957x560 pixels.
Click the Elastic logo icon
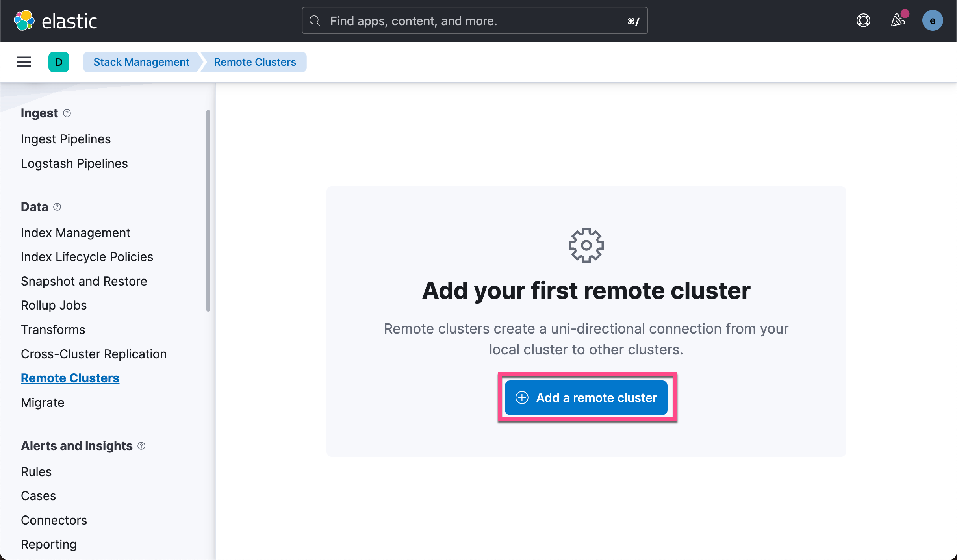click(x=24, y=20)
